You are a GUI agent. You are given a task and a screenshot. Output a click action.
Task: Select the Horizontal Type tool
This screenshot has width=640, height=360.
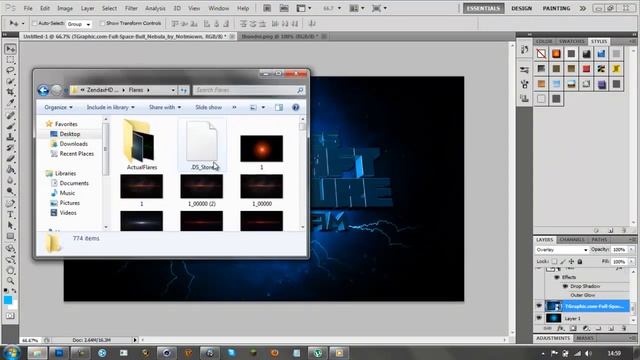click(11, 214)
